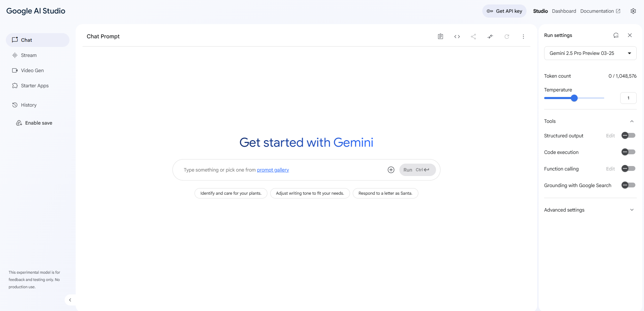Select 'Identify and care for your plants' suggestion

231,193
